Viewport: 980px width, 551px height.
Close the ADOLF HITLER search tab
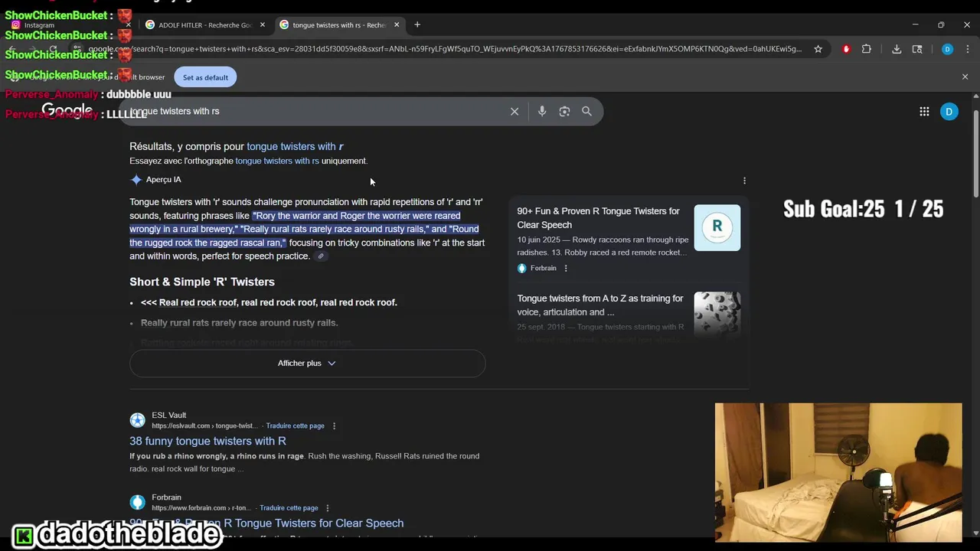(x=263, y=24)
